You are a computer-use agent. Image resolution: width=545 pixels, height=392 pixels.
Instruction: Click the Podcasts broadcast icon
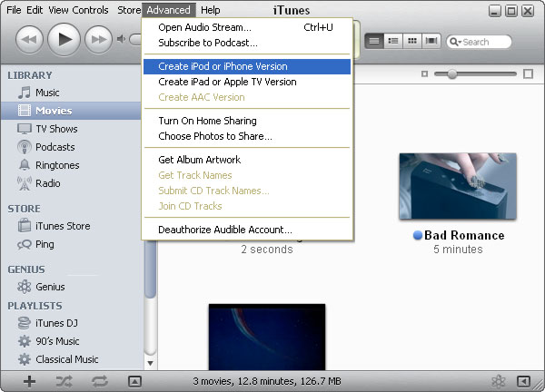[24, 147]
